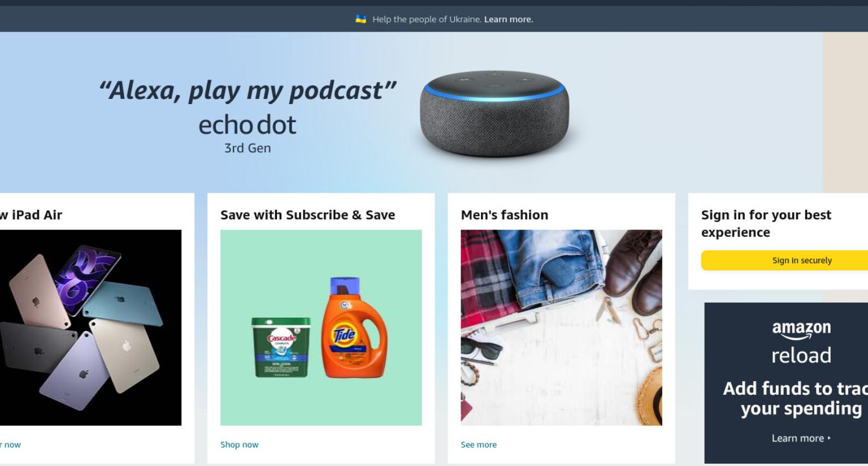The image size is (868, 466).
Task: Click the Sign in securely button
Action: point(784,260)
